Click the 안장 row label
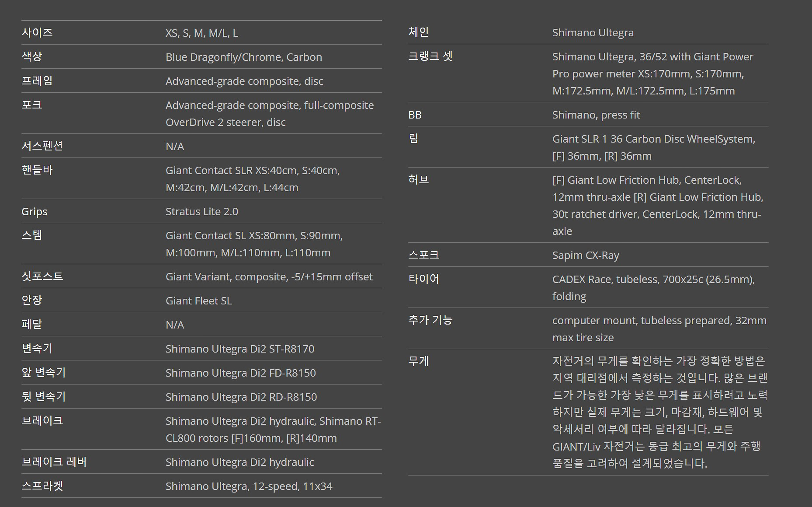Viewport: 812px width, 507px height. point(32,300)
